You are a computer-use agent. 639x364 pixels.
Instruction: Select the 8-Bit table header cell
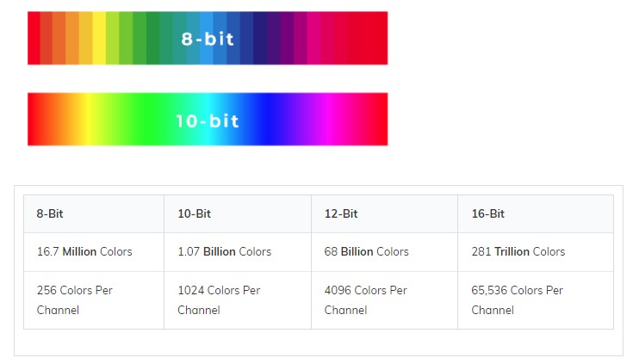[94, 213]
